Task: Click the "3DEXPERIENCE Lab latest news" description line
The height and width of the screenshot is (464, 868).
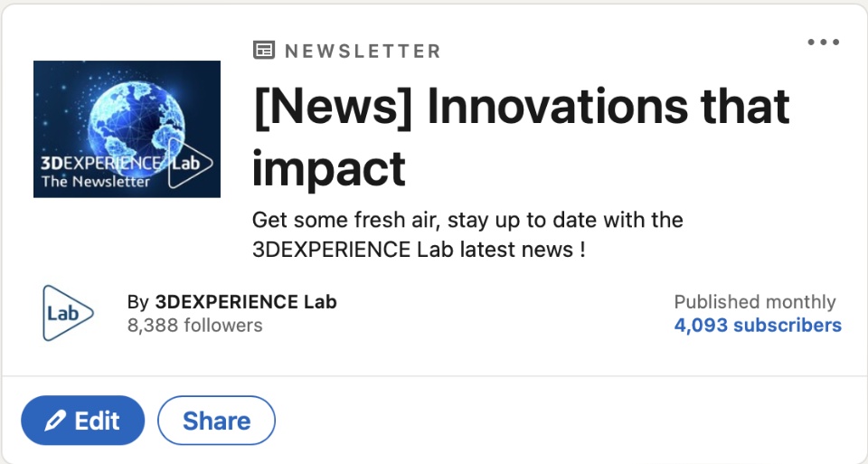Action: [x=419, y=250]
